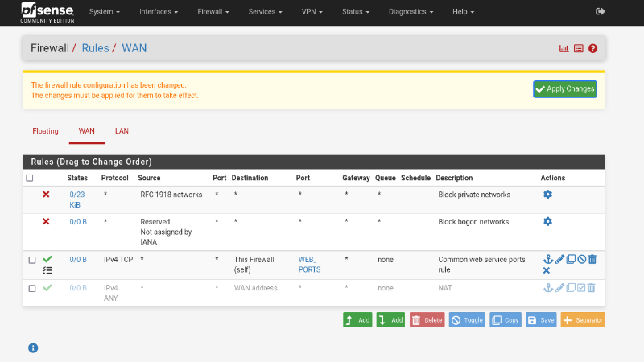Click the orange Separator button
This screenshot has height=362, width=644.
pyautogui.click(x=583, y=320)
